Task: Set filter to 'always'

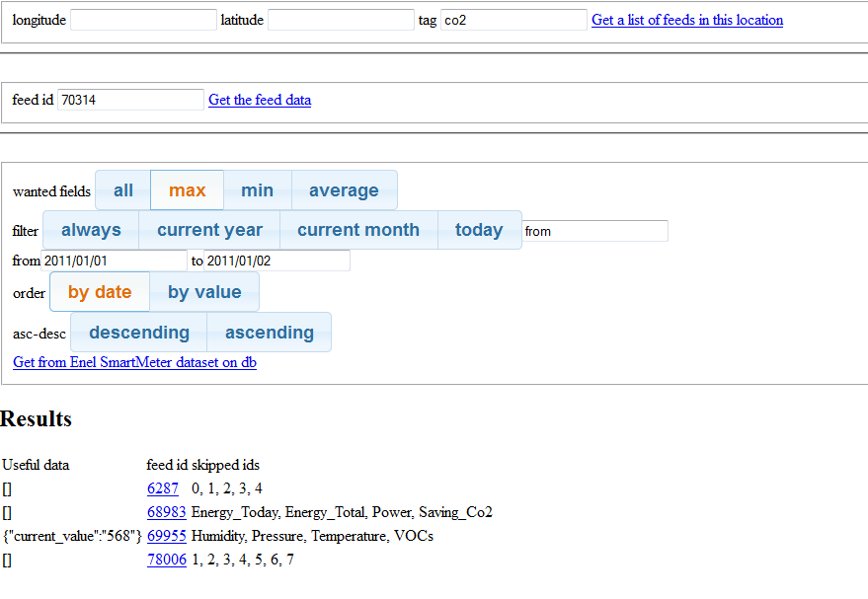Action: click(91, 230)
